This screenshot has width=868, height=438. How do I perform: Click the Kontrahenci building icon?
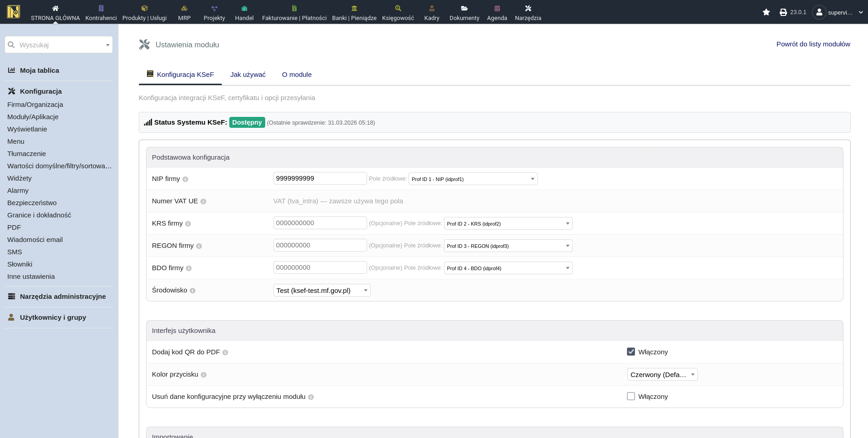pos(101,8)
